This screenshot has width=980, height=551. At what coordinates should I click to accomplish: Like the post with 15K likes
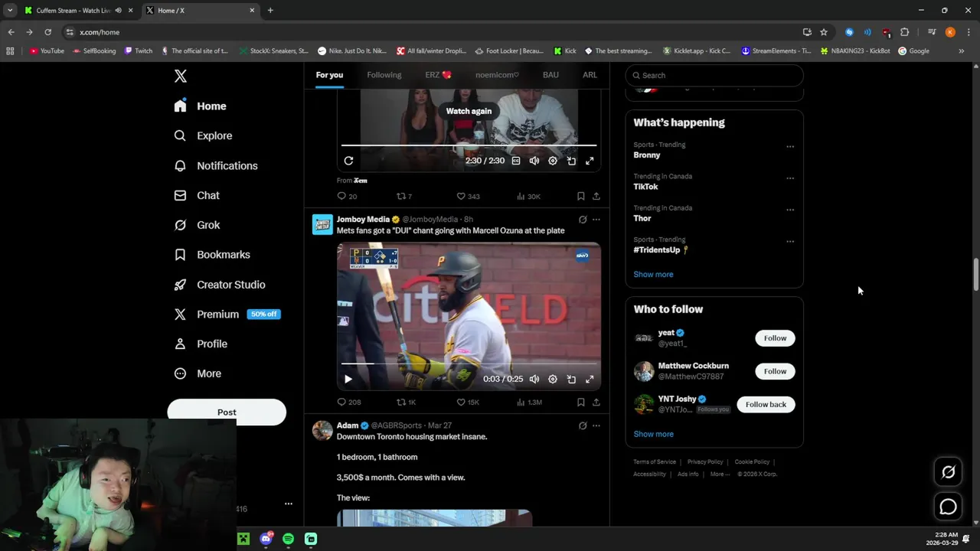click(x=468, y=403)
